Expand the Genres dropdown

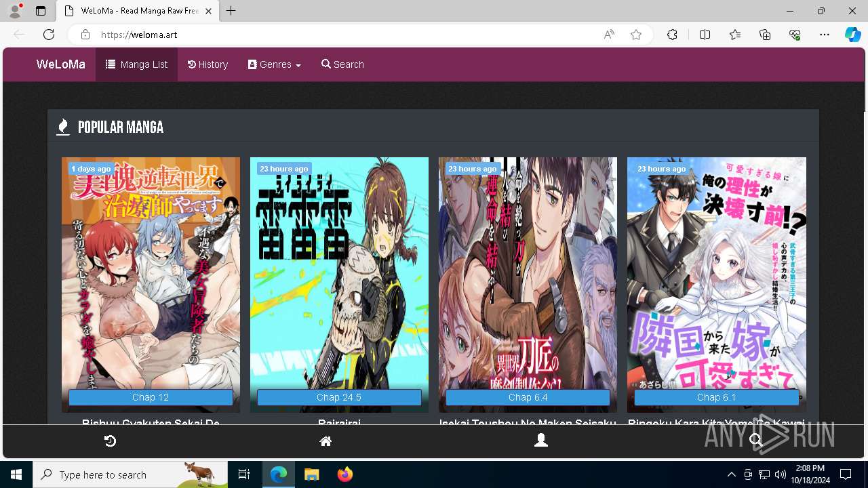tap(275, 64)
